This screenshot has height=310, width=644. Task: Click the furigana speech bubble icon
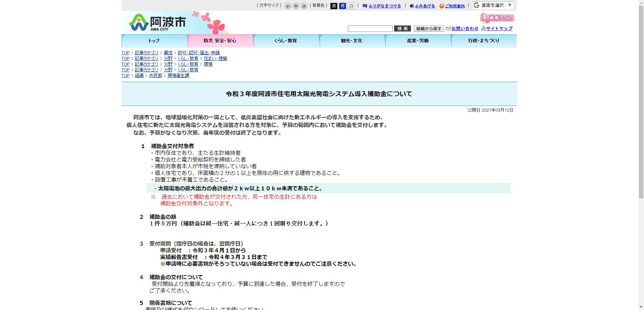(x=365, y=6)
